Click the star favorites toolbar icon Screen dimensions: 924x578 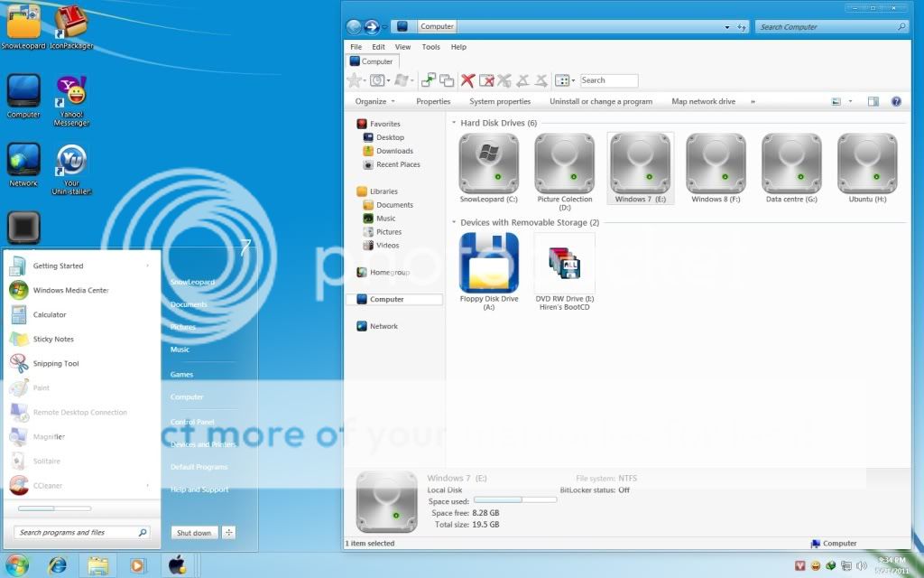click(x=354, y=80)
